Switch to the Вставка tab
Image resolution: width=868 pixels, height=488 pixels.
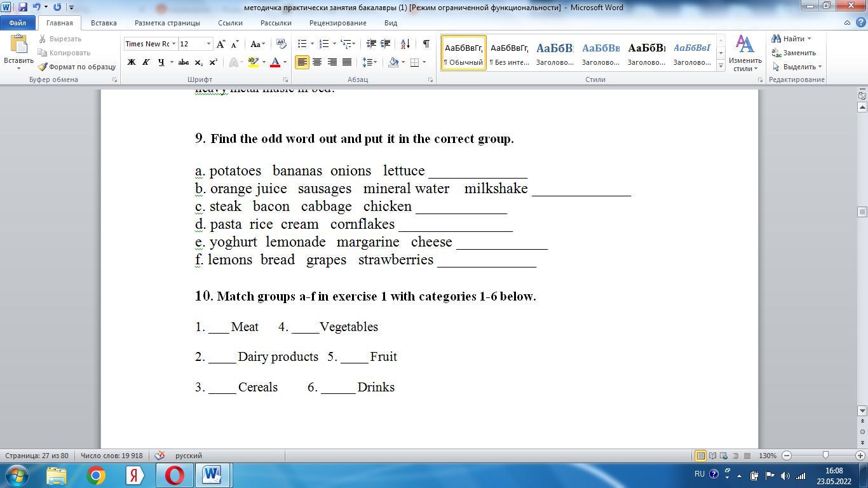pos(104,23)
